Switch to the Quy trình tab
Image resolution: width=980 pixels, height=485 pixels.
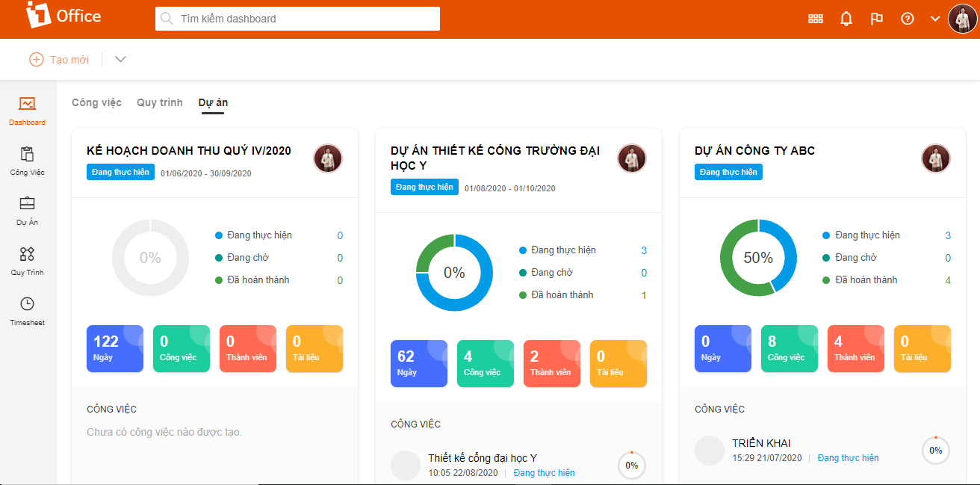coord(160,102)
